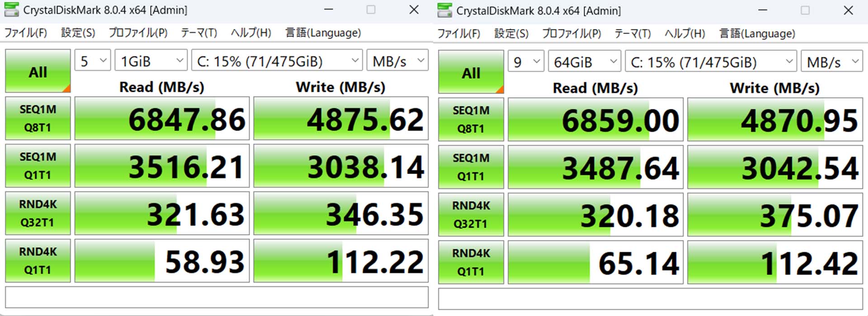Start all tests with All button, left window
Image resolution: width=868 pixels, height=316 pixels.
point(38,71)
